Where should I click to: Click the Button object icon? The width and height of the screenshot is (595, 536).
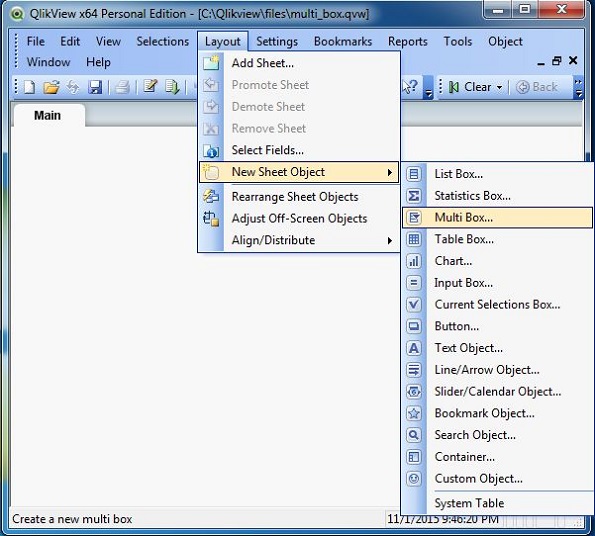pyautogui.click(x=414, y=326)
